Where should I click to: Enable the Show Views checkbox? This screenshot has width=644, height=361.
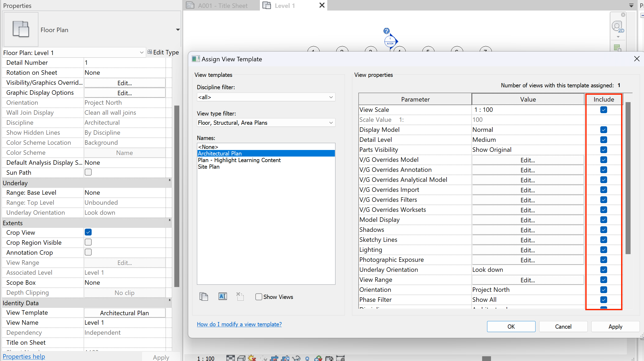coord(259,297)
